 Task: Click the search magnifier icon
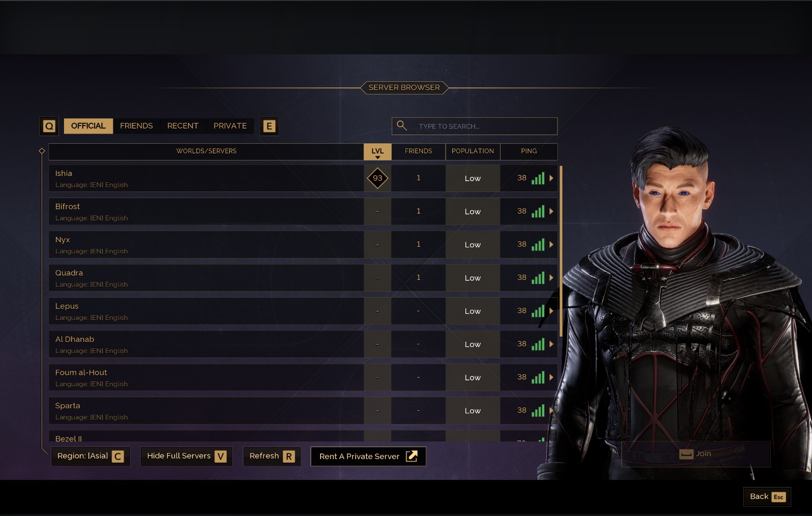tap(401, 125)
